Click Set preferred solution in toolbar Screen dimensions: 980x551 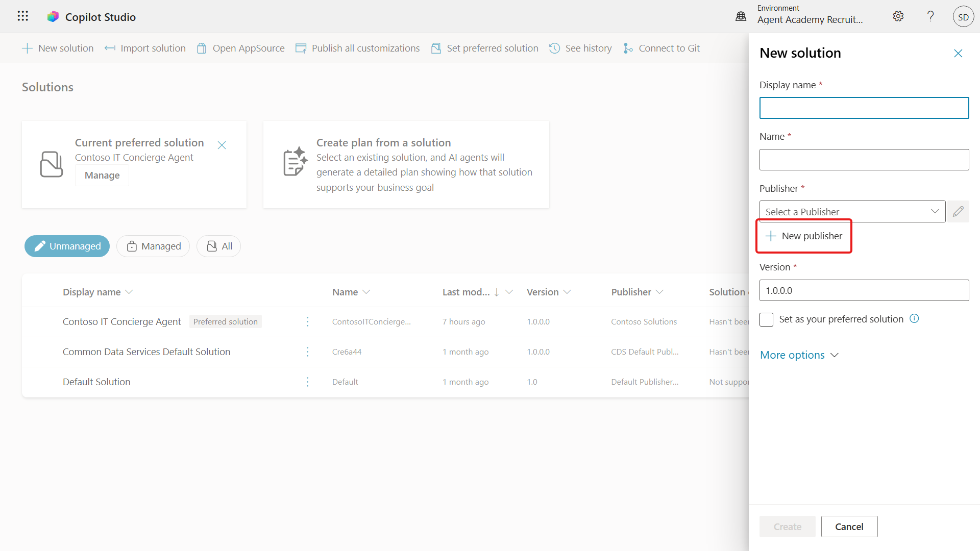pyautogui.click(x=484, y=48)
